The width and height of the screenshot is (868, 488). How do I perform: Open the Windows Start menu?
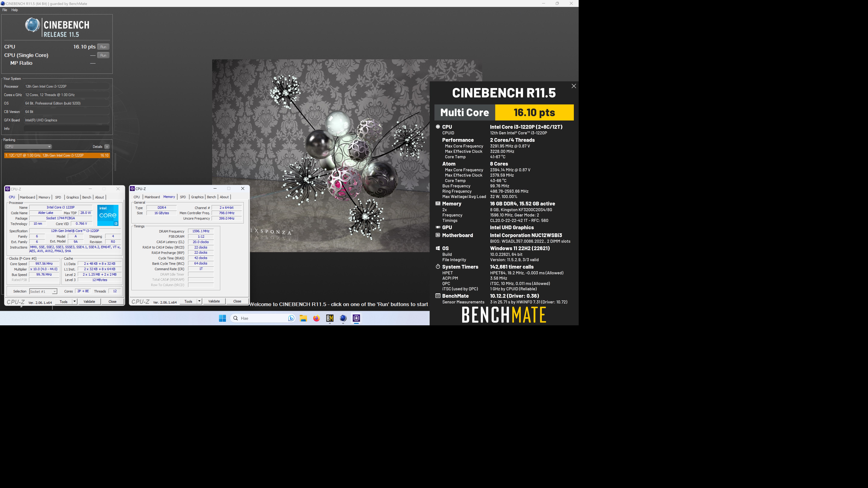[x=222, y=318]
